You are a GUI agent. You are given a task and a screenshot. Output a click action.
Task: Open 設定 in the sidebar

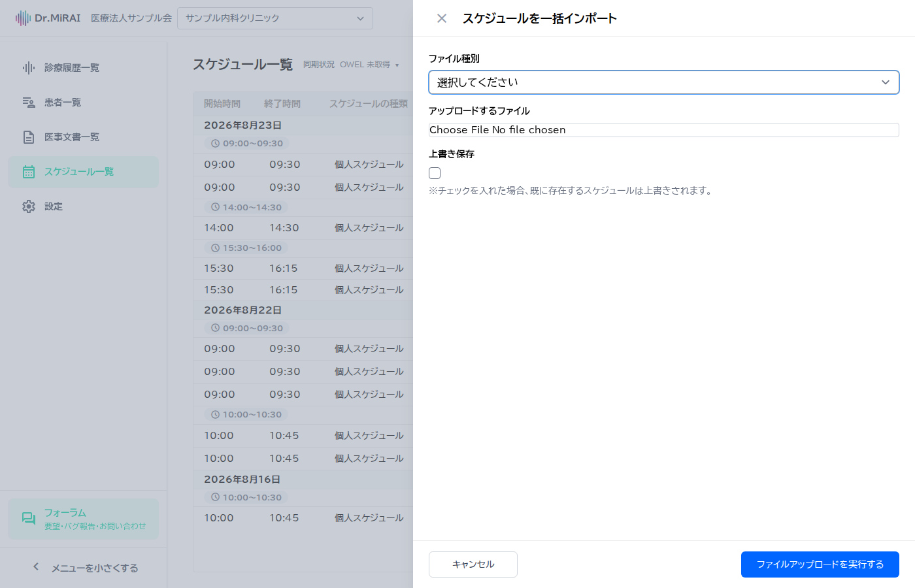click(84, 206)
